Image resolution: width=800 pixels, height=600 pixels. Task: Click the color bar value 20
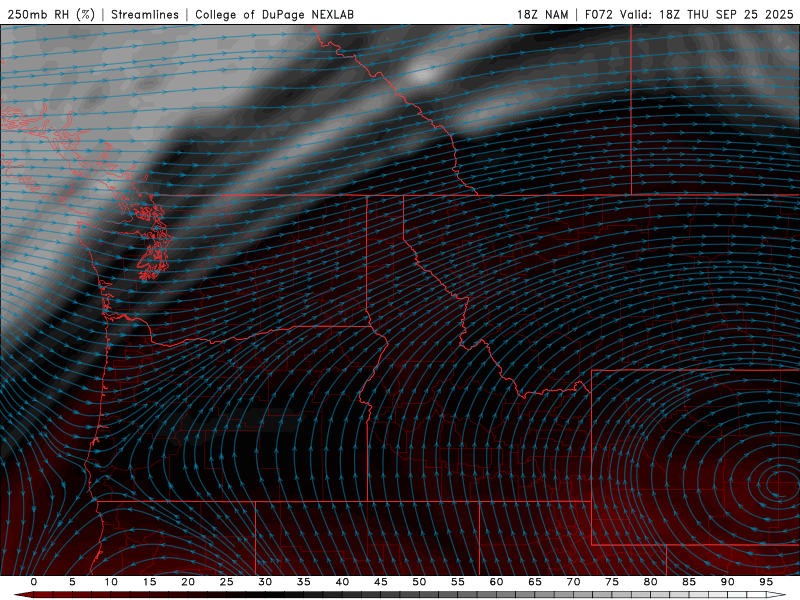tap(188, 582)
